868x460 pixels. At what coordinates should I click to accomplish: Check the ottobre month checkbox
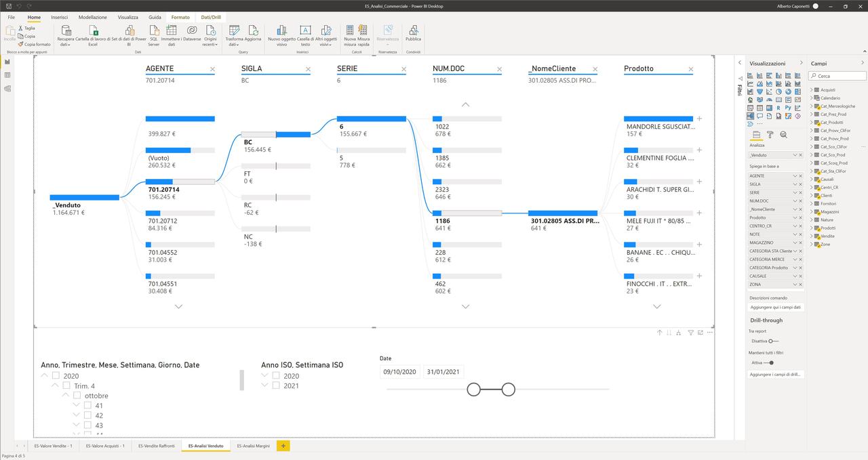[x=77, y=396]
